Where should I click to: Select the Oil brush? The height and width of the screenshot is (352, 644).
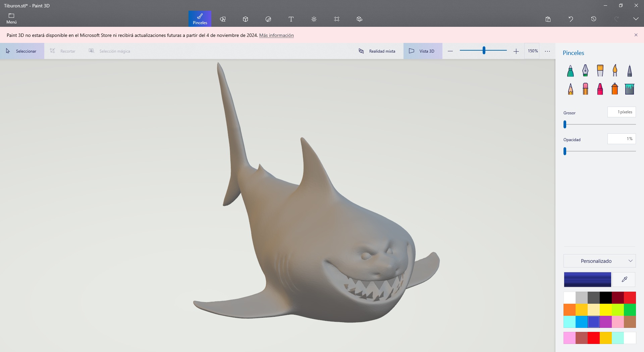coord(600,71)
